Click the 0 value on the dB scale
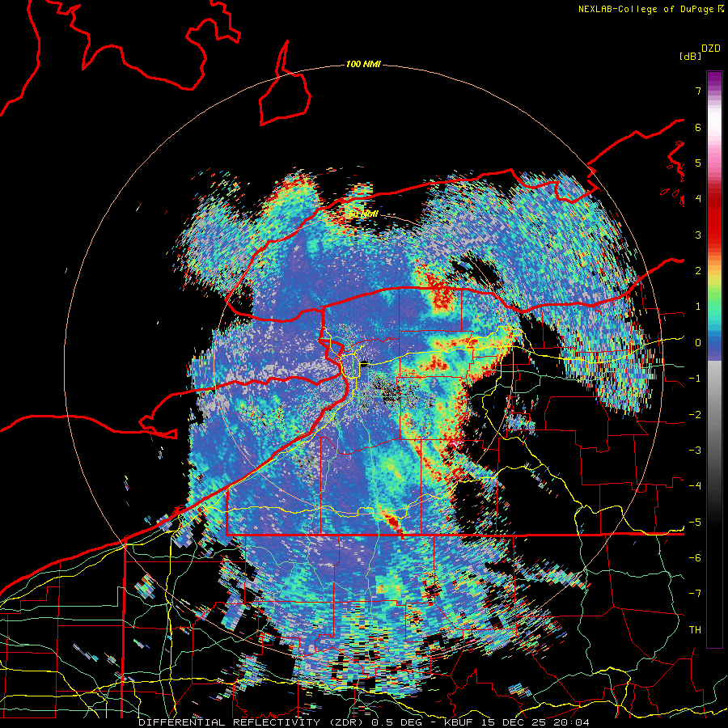The image size is (728, 728). pyautogui.click(x=698, y=343)
